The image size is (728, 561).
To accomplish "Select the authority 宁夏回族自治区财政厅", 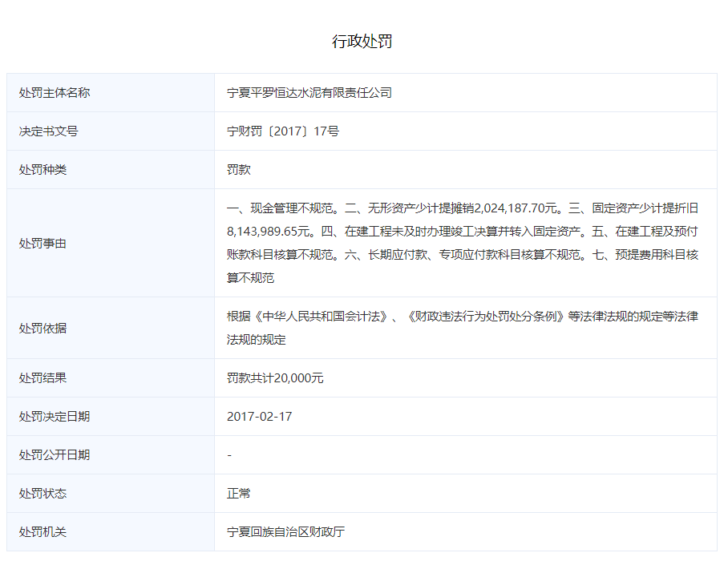I will click(x=286, y=532).
